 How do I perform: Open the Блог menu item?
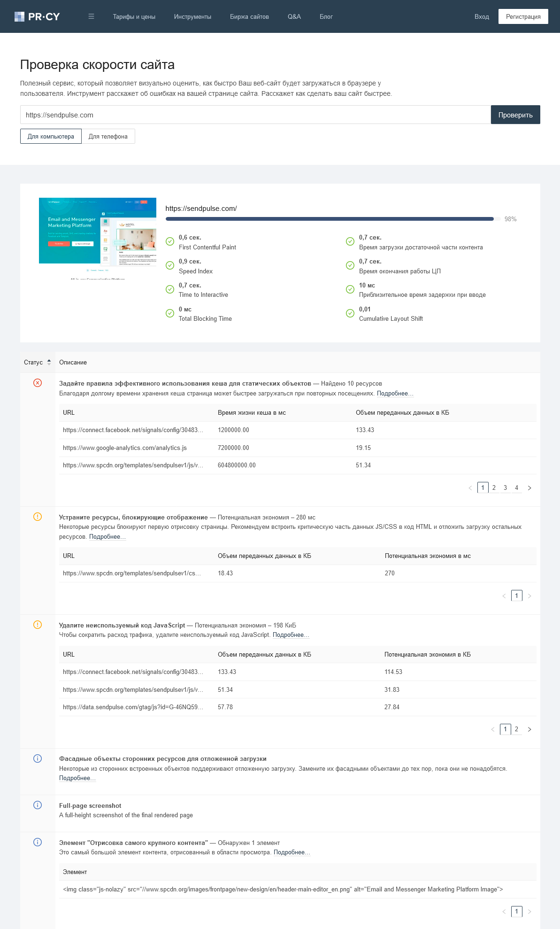pyautogui.click(x=326, y=16)
